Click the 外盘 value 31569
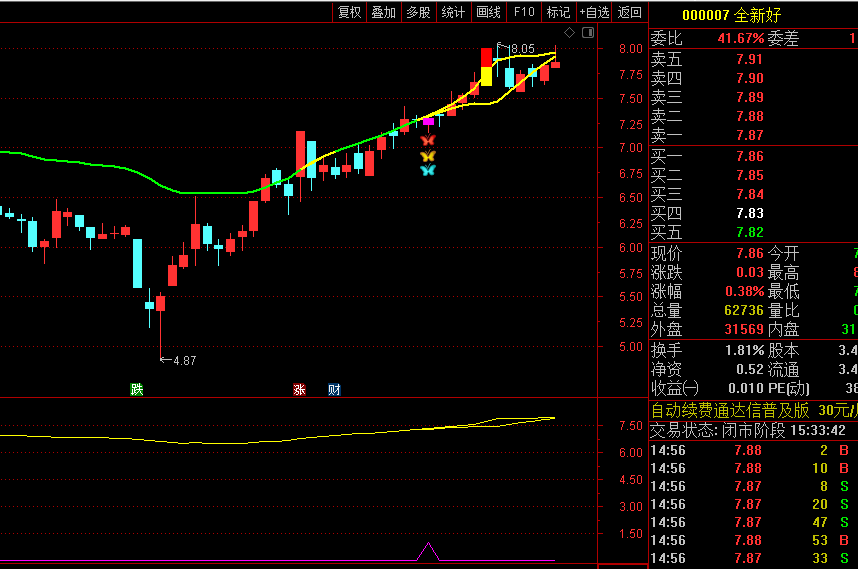The width and height of the screenshot is (858, 569). click(x=744, y=329)
